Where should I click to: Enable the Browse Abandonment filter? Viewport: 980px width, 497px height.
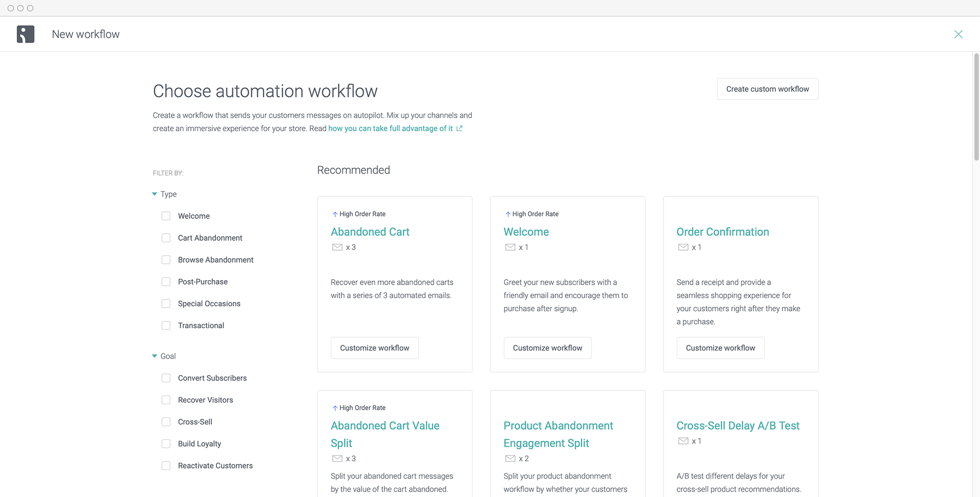tap(166, 260)
